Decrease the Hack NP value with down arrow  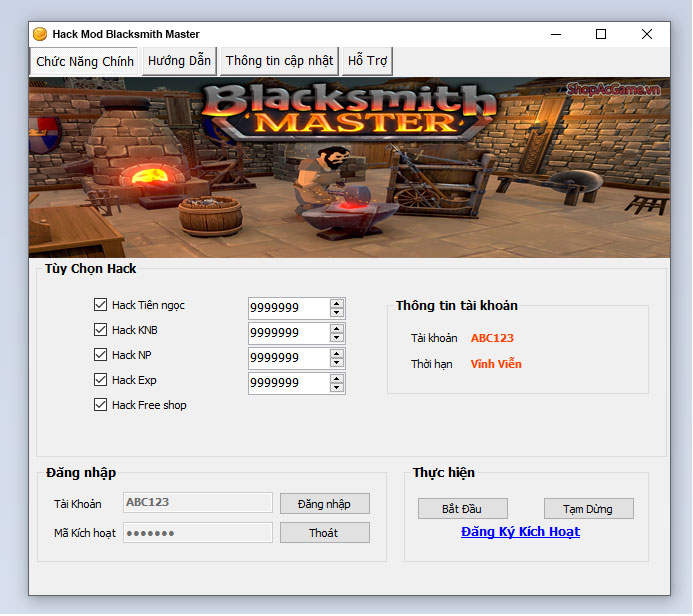[x=337, y=363]
